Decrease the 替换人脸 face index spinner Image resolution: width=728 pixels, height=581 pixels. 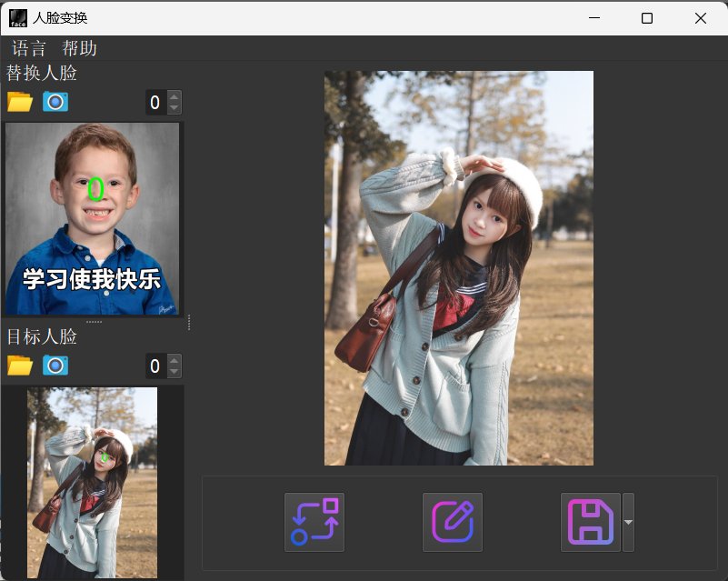[175, 108]
